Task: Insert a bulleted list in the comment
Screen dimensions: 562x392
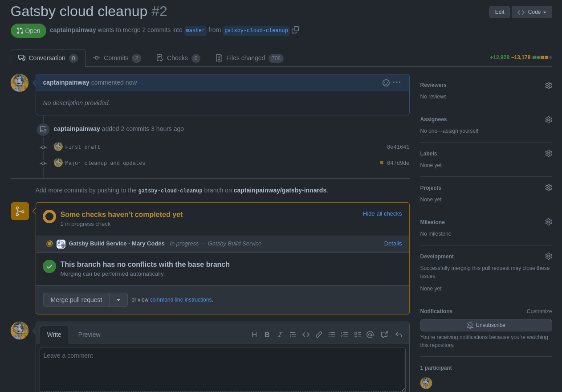Action: (x=332, y=335)
